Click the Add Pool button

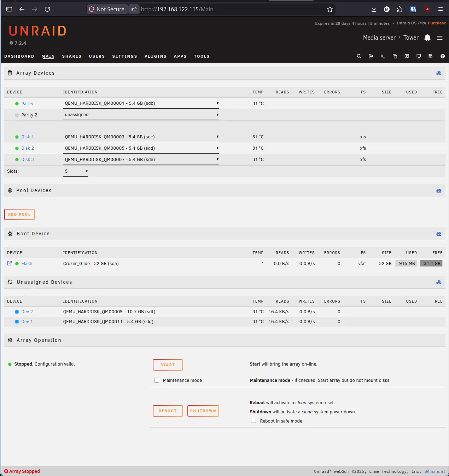[19, 214]
